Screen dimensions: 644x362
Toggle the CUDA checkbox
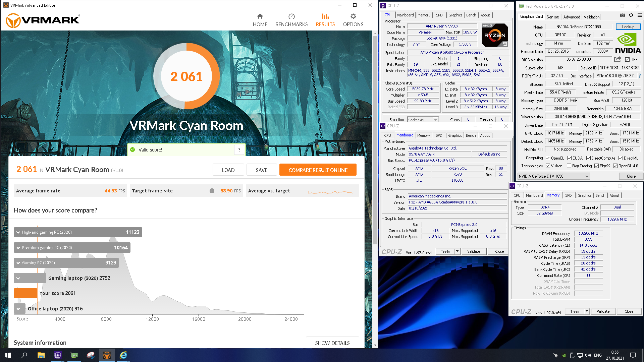click(x=569, y=158)
